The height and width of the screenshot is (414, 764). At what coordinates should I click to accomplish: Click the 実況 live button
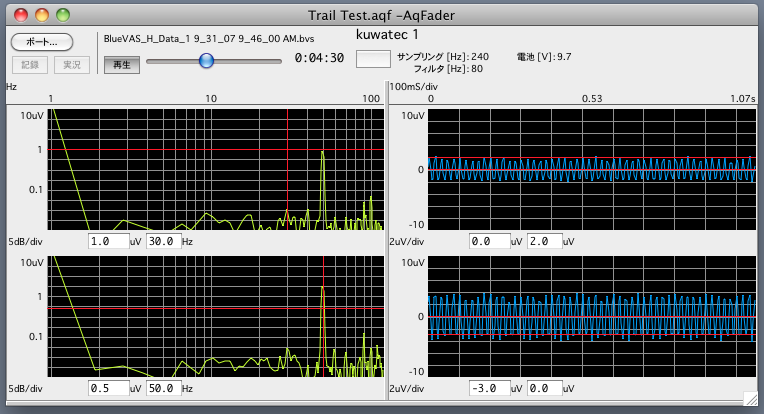72,65
